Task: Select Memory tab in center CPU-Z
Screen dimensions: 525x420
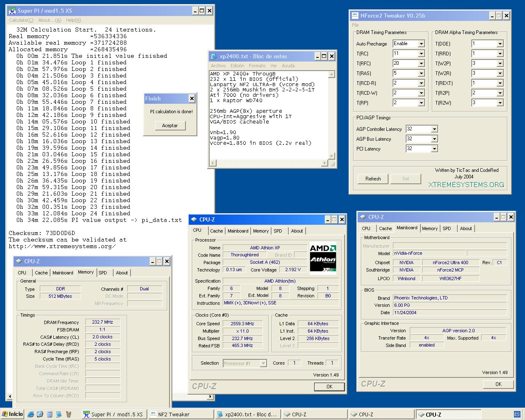Action: coord(261,231)
